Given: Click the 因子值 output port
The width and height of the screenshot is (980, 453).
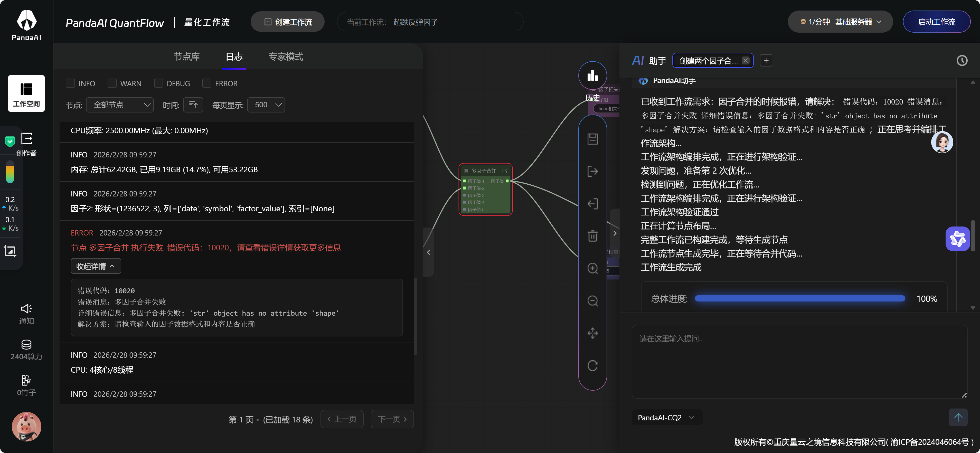Looking at the screenshot, I should [507, 181].
